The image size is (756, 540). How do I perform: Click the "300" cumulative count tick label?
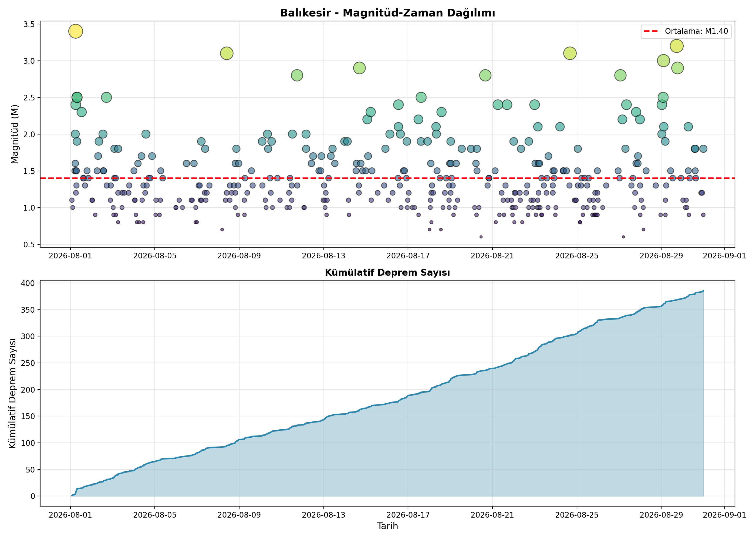tap(28, 336)
